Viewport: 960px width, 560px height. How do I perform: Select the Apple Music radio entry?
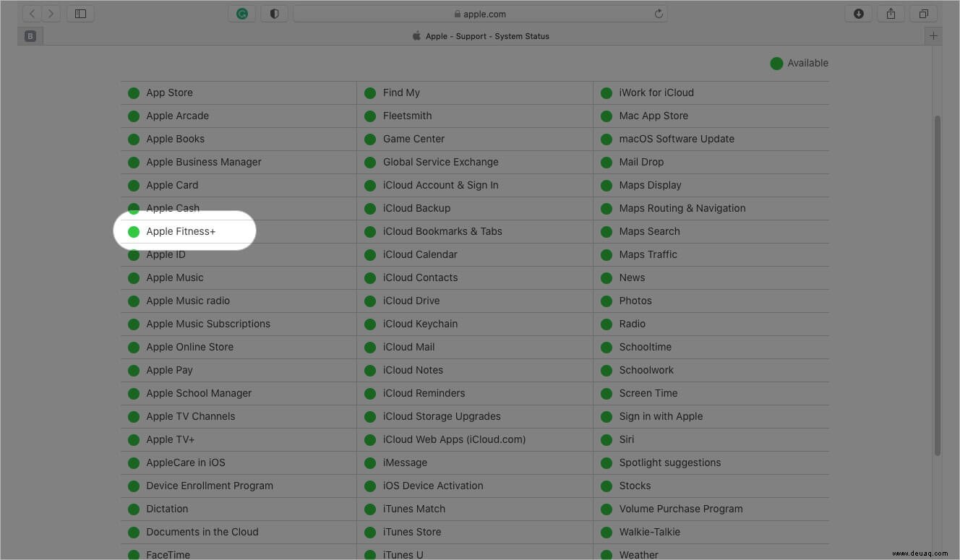click(188, 301)
